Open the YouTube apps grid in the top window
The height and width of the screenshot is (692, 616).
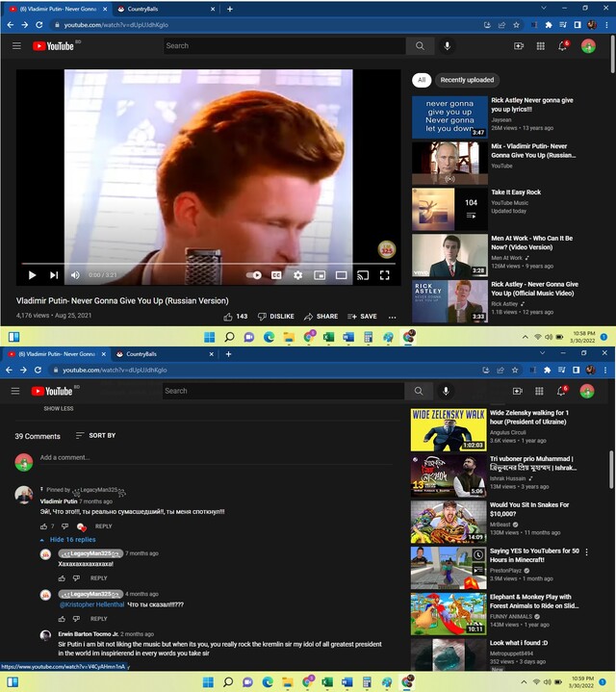click(540, 46)
